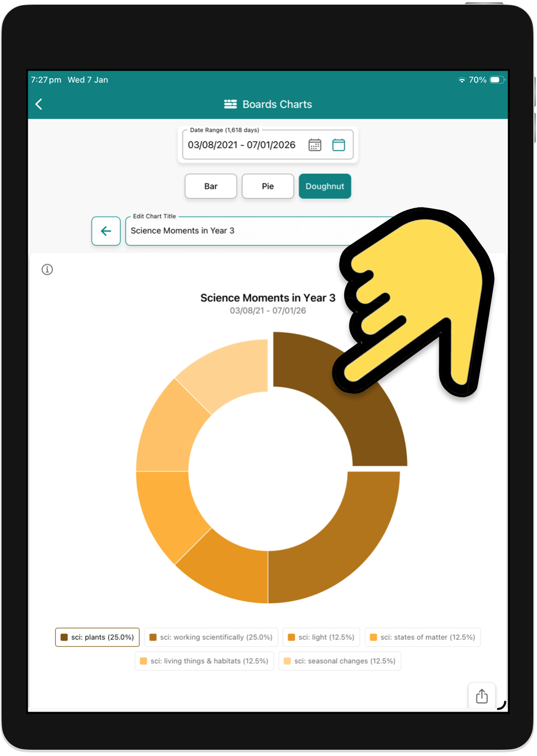The width and height of the screenshot is (537, 756).
Task: Open the single date calendar icon
Action: tap(338, 145)
